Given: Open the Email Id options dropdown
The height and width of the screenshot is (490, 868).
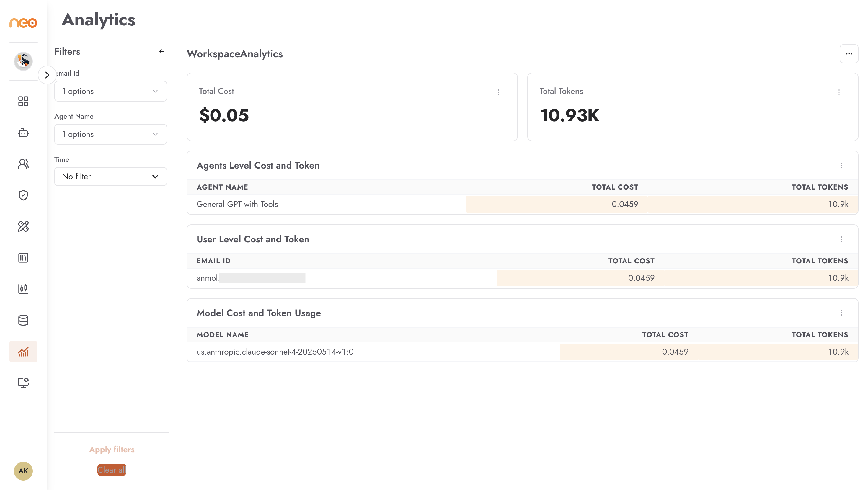Looking at the screenshot, I should 110,91.
